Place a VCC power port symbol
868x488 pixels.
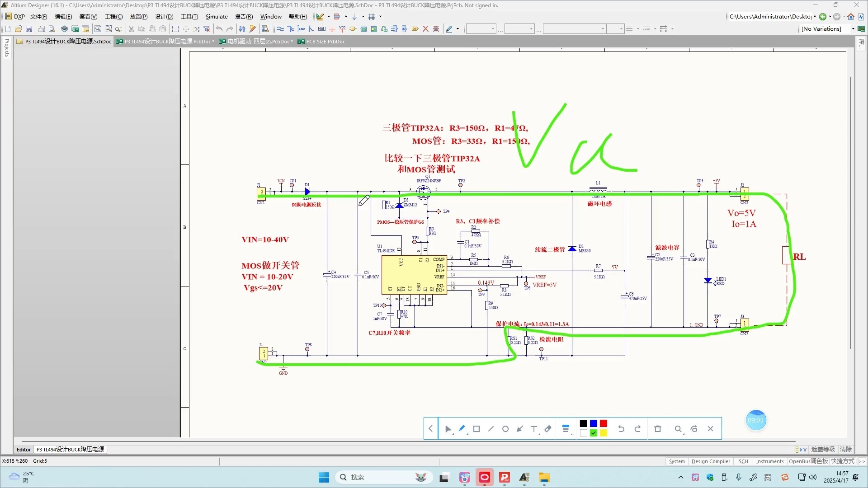343,28
